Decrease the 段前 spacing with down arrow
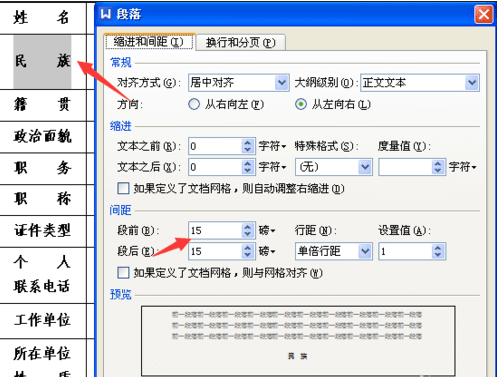 247,234
